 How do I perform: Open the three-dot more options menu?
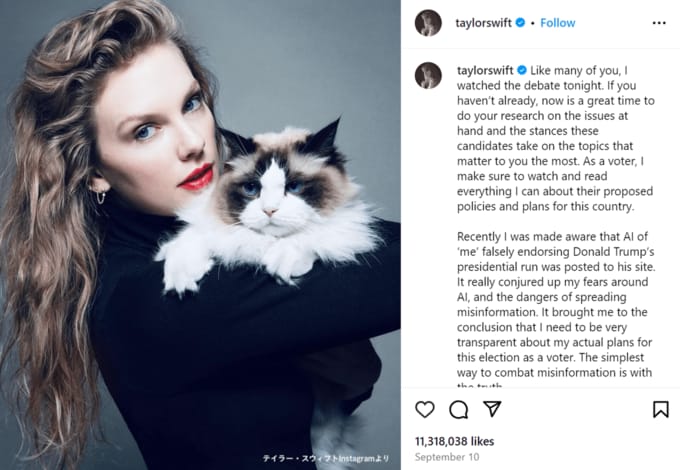pyautogui.click(x=659, y=23)
